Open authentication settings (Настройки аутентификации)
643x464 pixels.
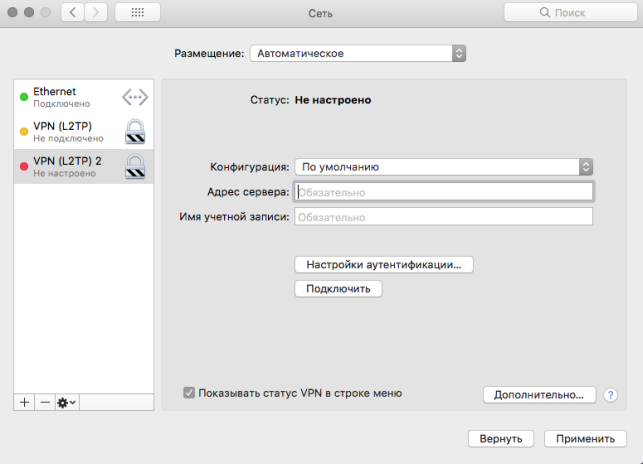(383, 265)
